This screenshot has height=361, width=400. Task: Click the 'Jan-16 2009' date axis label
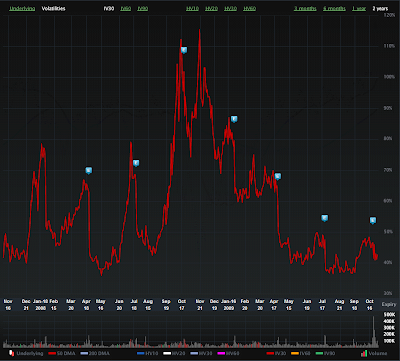pyautogui.click(x=228, y=305)
